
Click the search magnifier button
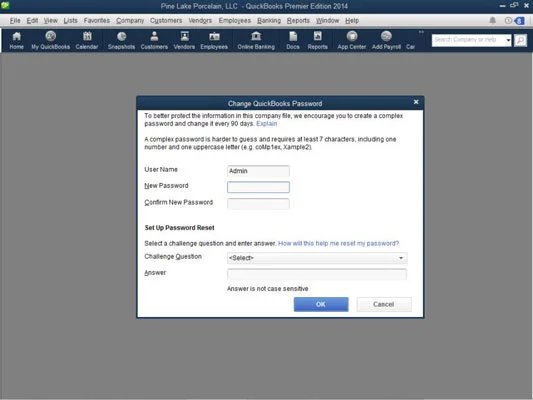click(520, 40)
